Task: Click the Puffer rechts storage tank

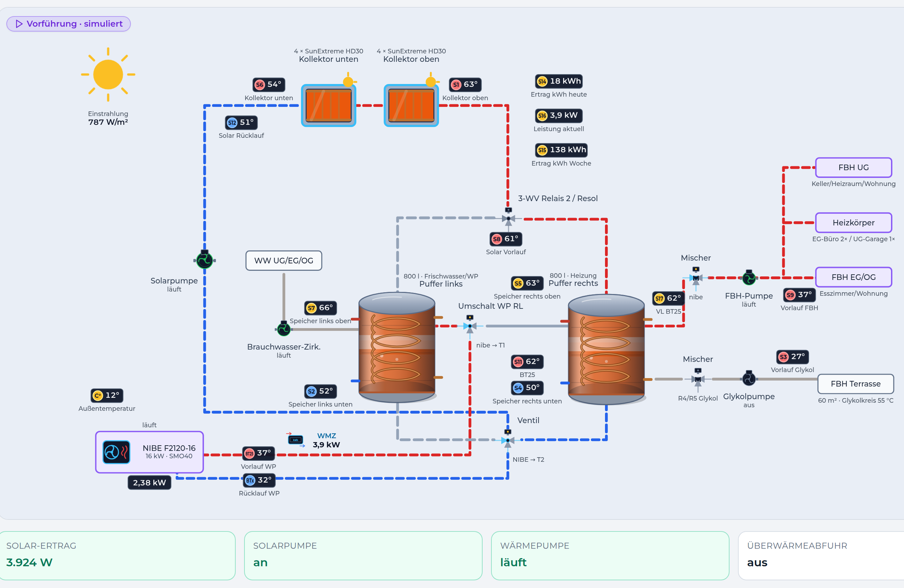Action: coord(606,349)
